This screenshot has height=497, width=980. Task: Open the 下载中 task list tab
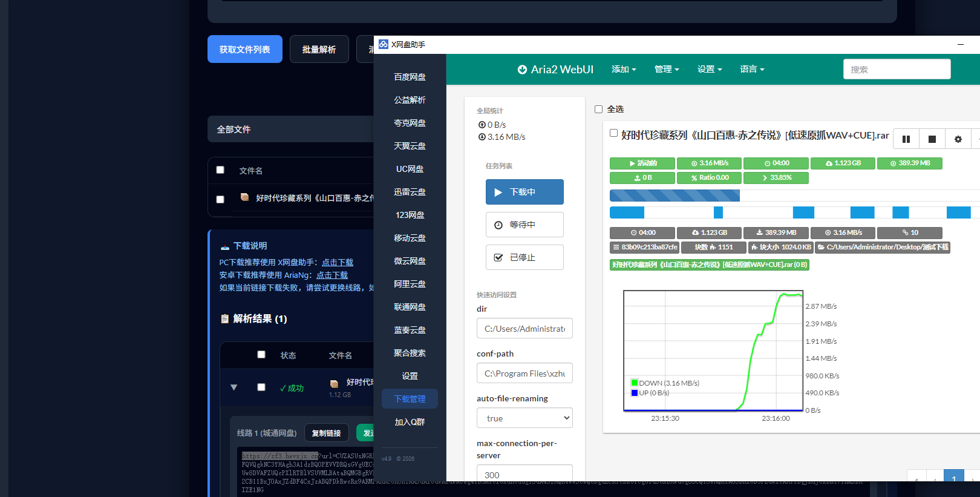click(524, 192)
